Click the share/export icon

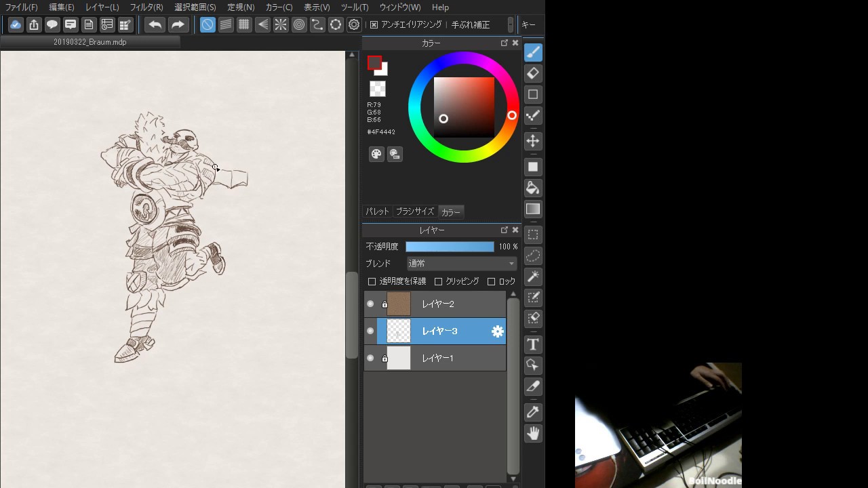(x=34, y=25)
